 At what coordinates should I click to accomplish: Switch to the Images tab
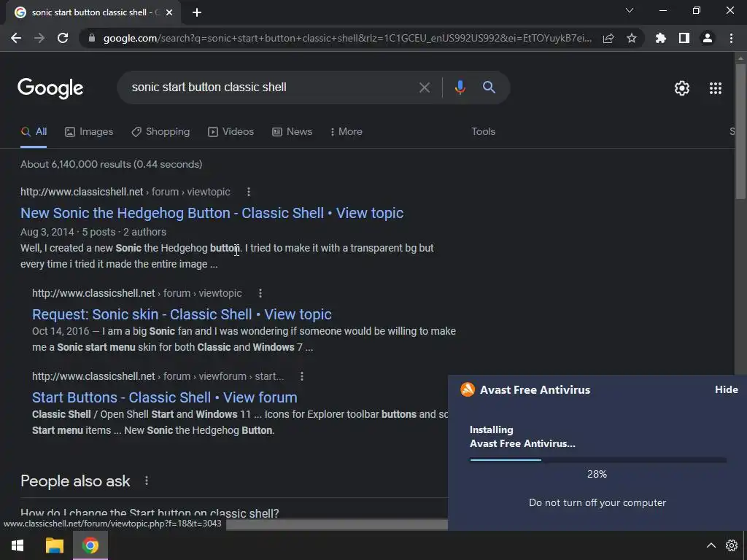89,131
